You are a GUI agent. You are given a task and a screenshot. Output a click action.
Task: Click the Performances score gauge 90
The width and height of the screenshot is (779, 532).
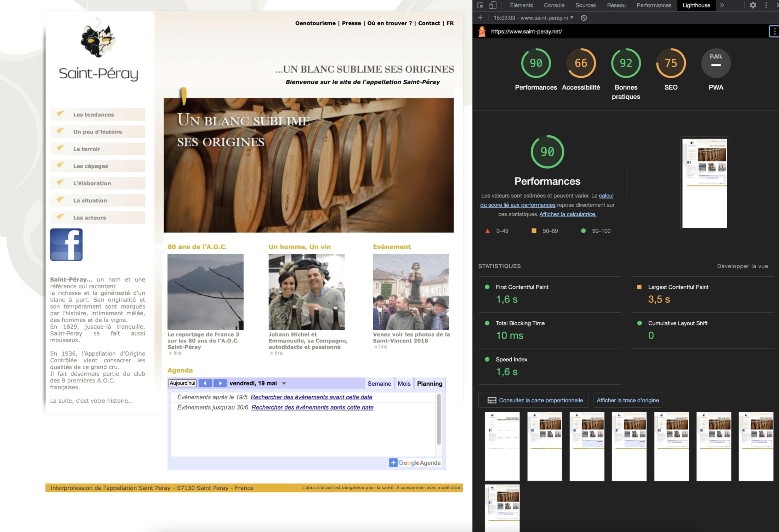pos(536,63)
